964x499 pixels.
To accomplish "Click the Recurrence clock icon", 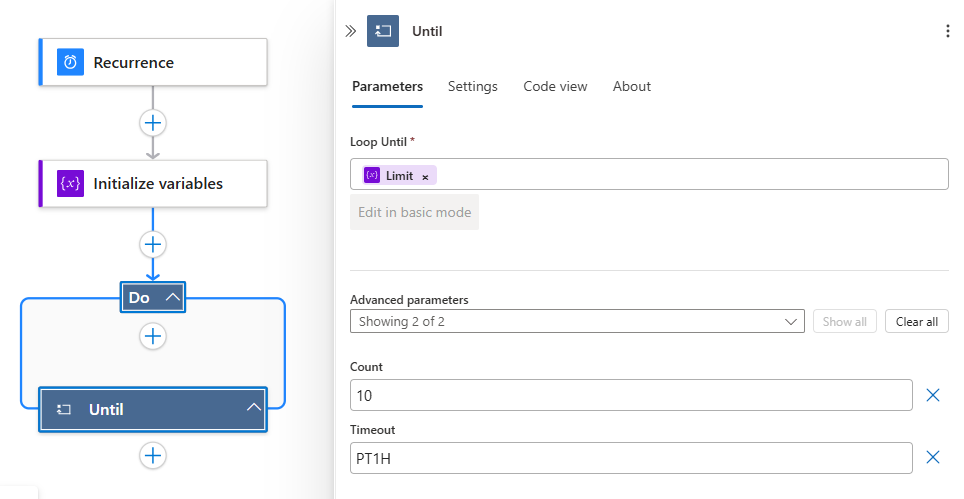I will click(x=70, y=62).
